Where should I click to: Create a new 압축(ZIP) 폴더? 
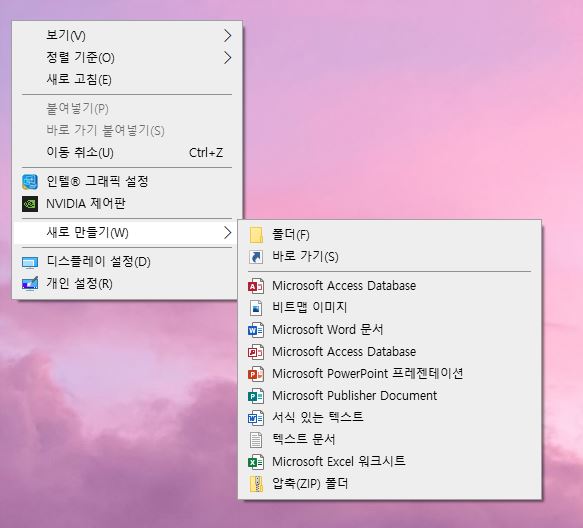(390, 484)
